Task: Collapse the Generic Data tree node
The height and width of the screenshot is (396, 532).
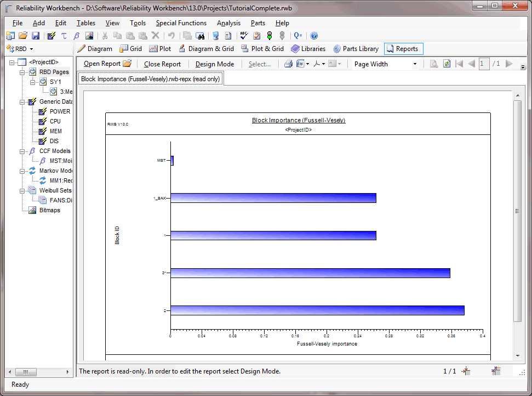Action: pyautogui.click(x=22, y=101)
